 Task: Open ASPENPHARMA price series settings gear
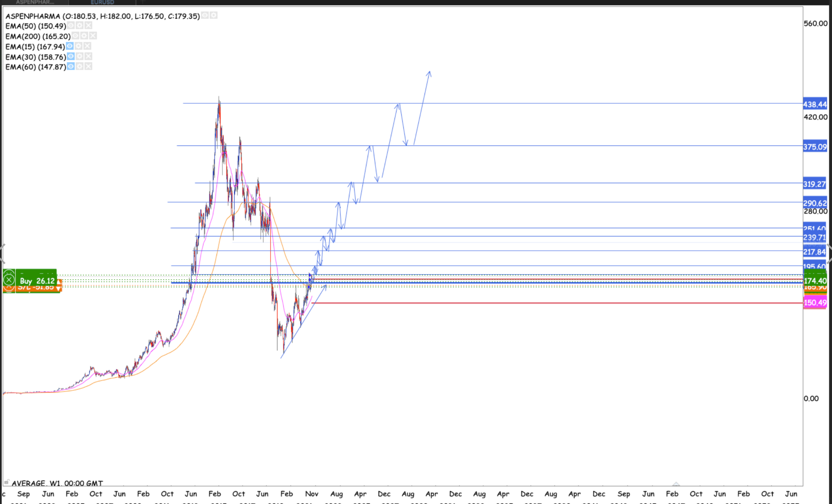(214, 15)
